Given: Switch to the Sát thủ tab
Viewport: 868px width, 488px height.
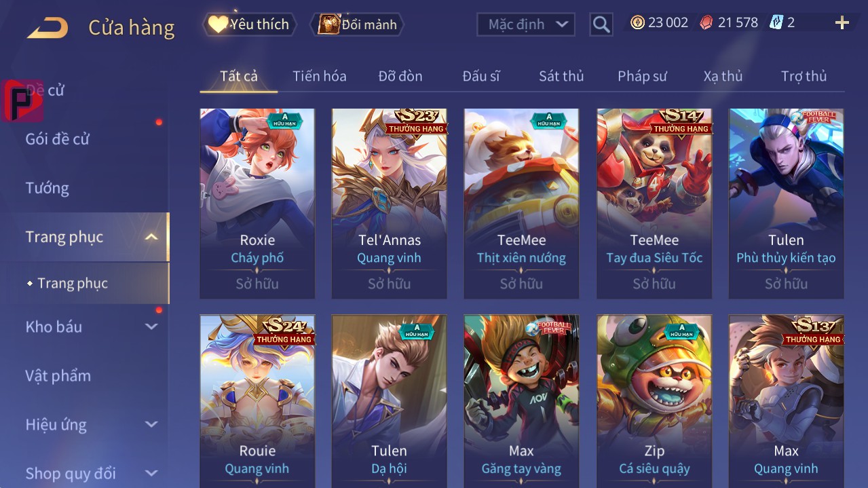Looking at the screenshot, I should tap(561, 76).
